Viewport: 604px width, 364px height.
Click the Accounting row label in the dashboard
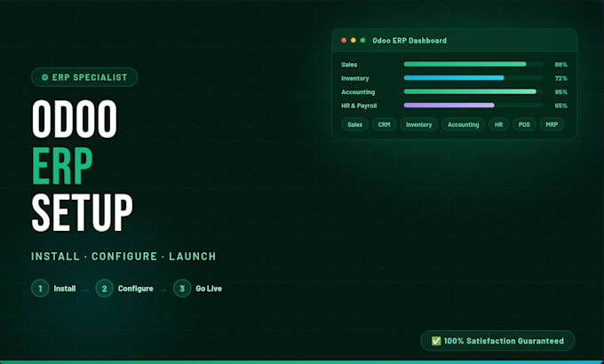pyautogui.click(x=358, y=92)
